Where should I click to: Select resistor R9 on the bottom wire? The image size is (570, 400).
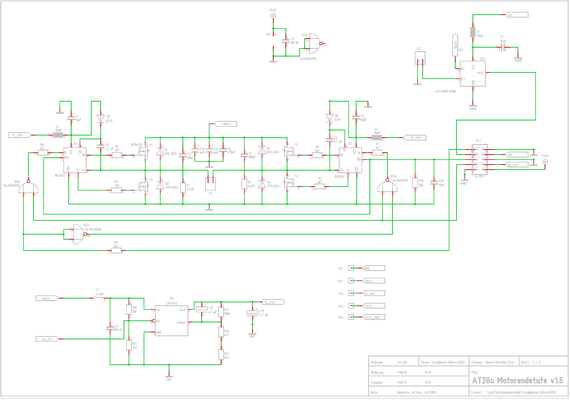[x=116, y=250]
